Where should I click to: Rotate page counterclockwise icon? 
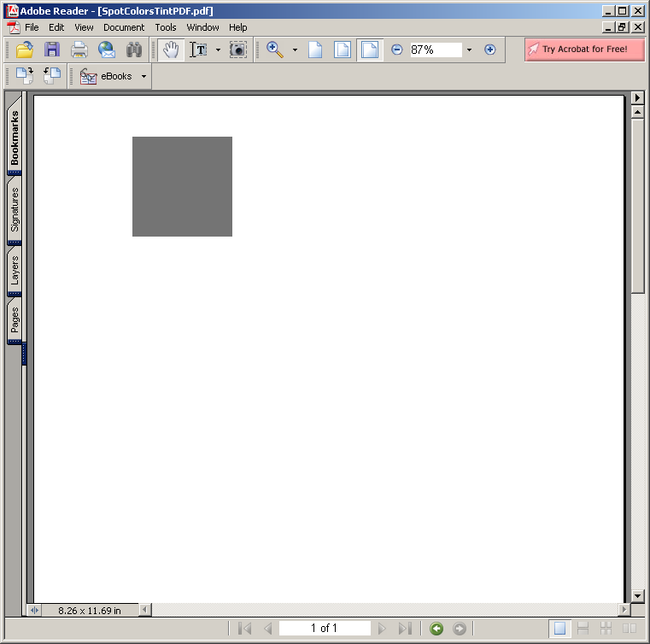click(52, 76)
